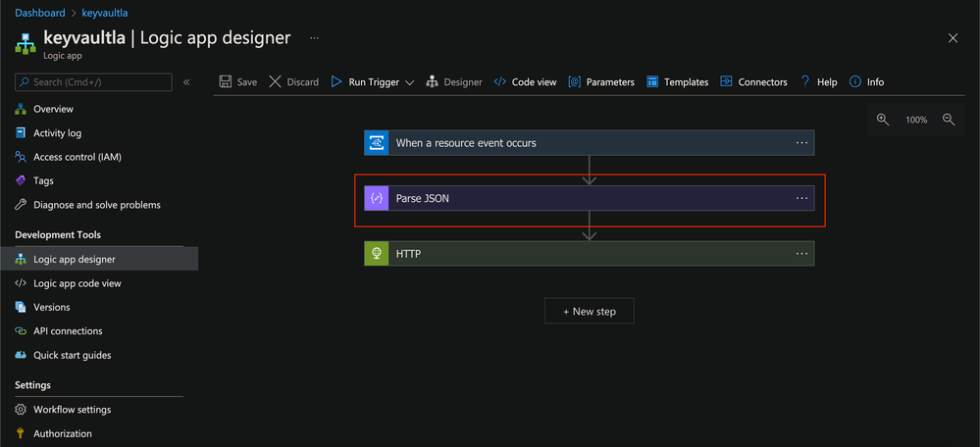Close the Logic app designer blade
Screen dimensions: 980x447
[954, 38]
